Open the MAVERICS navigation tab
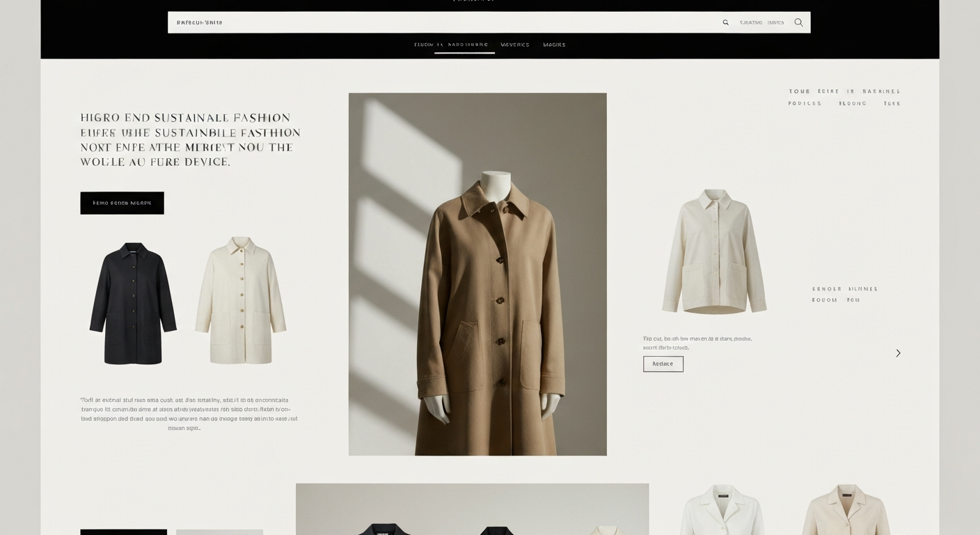The height and width of the screenshot is (535, 980). pyautogui.click(x=515, y=45)
